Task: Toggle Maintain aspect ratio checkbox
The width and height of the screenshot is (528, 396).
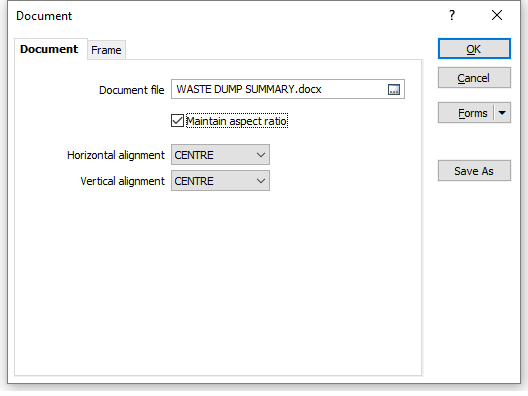Action: pos(177,121)
